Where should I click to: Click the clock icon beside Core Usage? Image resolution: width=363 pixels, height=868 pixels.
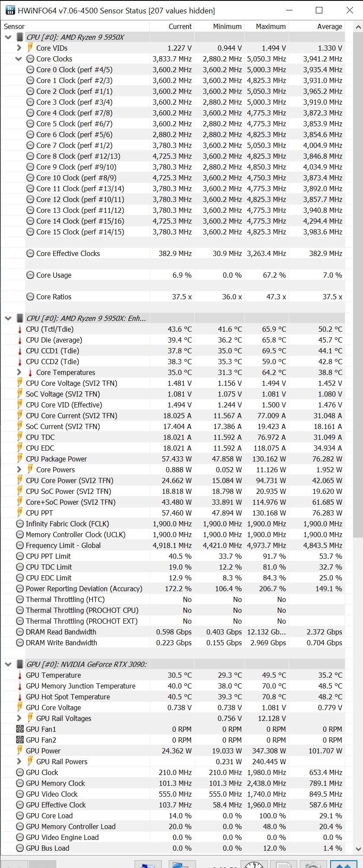(x=30, y=275)
